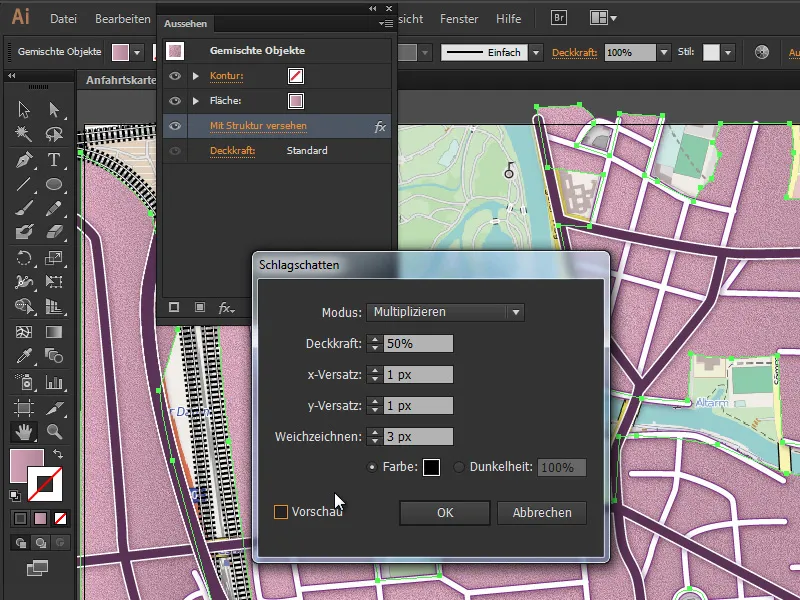The width and height of the screenshot is (800, 600).
Task: Open the workspace arrangement dropdown
Action: click(603, 18)
